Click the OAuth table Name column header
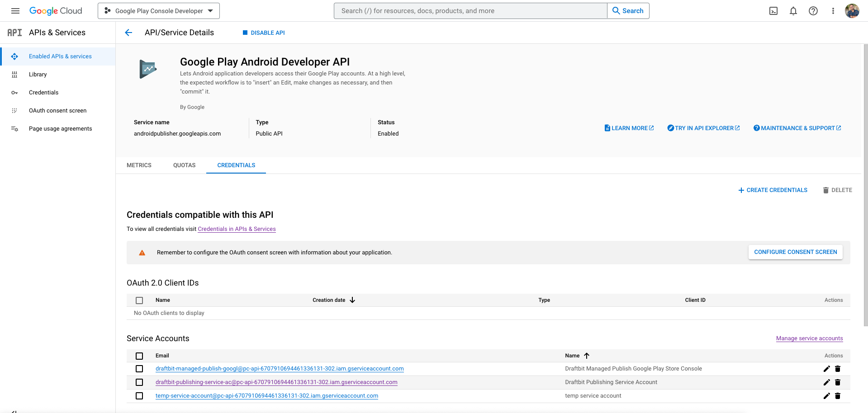The image size is (868, 413). [163, 300]
